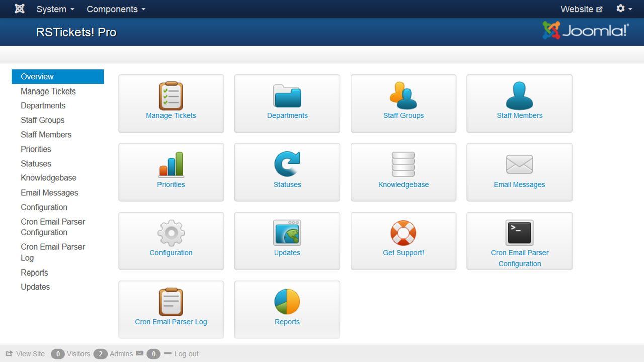Screen dimensions: 644x362
Task: Select Email Messages in the sidebar
Action: click(x=49, y=193)
